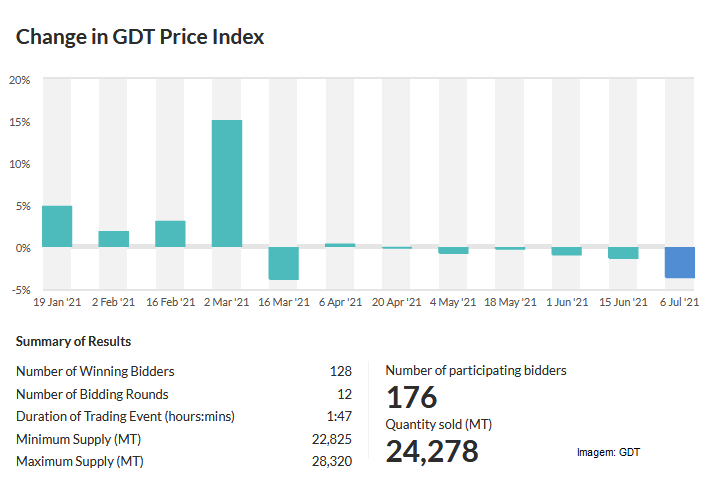Click the winning bidders value 128

tap(341, 371)
